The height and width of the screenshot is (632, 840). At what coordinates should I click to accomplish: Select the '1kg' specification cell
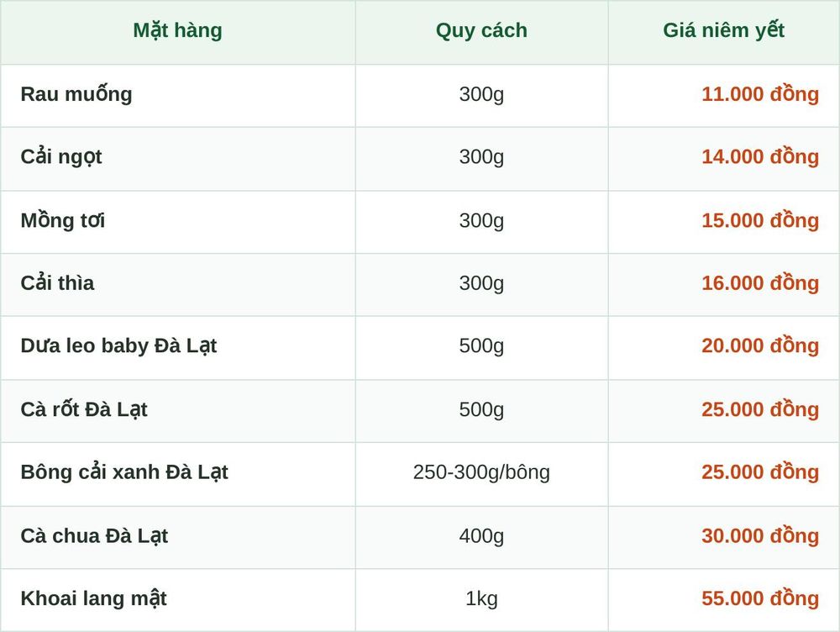(x=481, y=598)
